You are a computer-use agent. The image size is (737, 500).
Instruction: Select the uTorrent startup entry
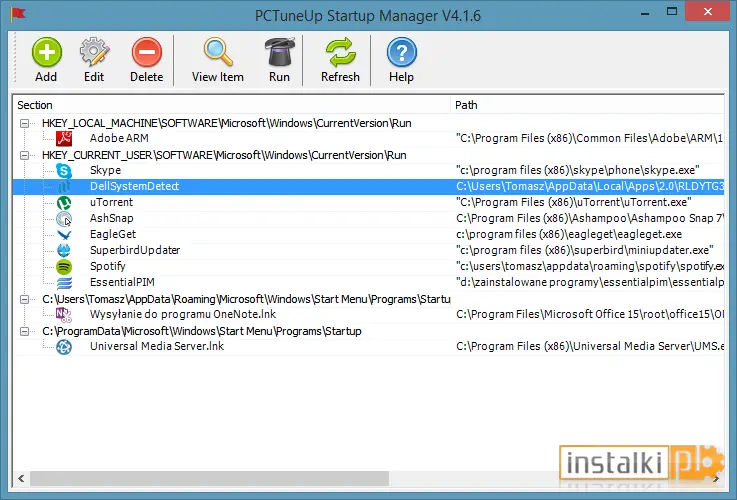coord(111,202)
